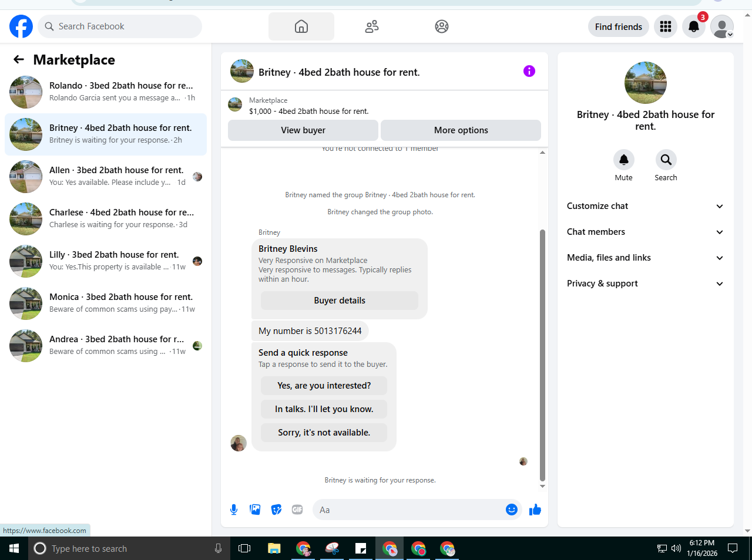Open notifications bell with badge
Viewport: 752px width, 560px height.
[x=694, y=26]
